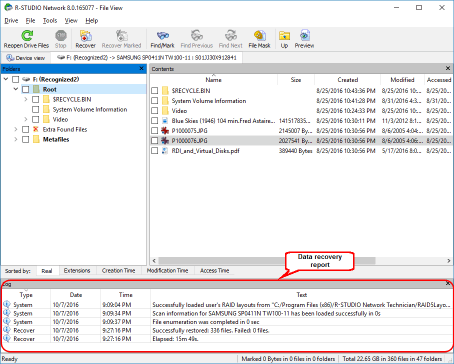Check the Root folder checkbox

[x=25, y=89]
